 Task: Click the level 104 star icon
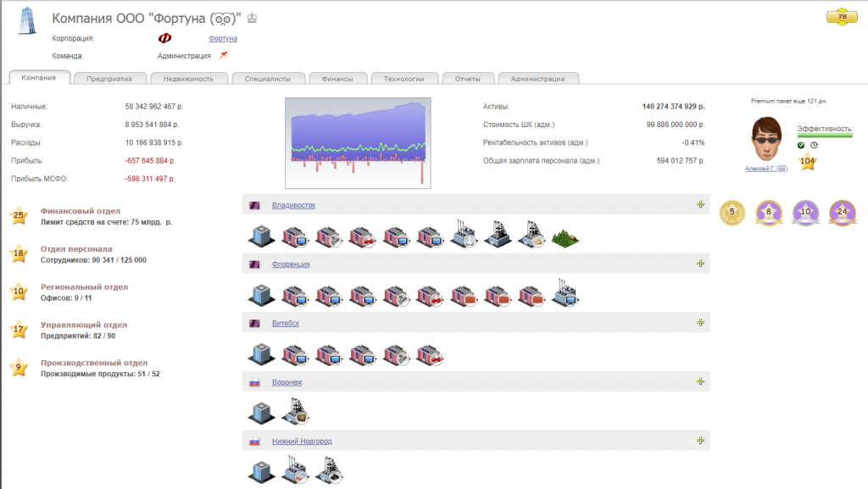coord(807,163)
